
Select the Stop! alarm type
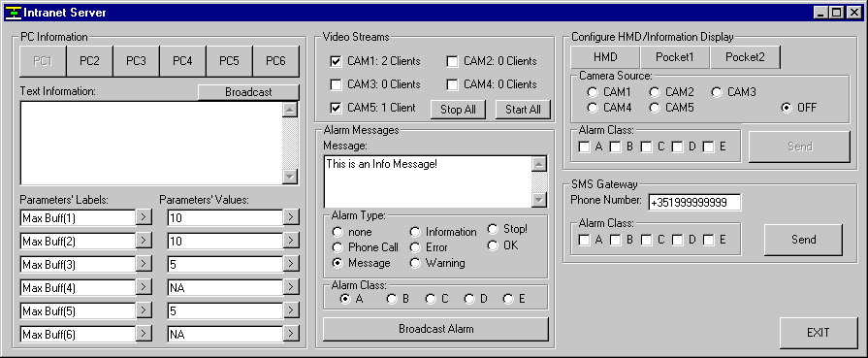coord(492,229)
